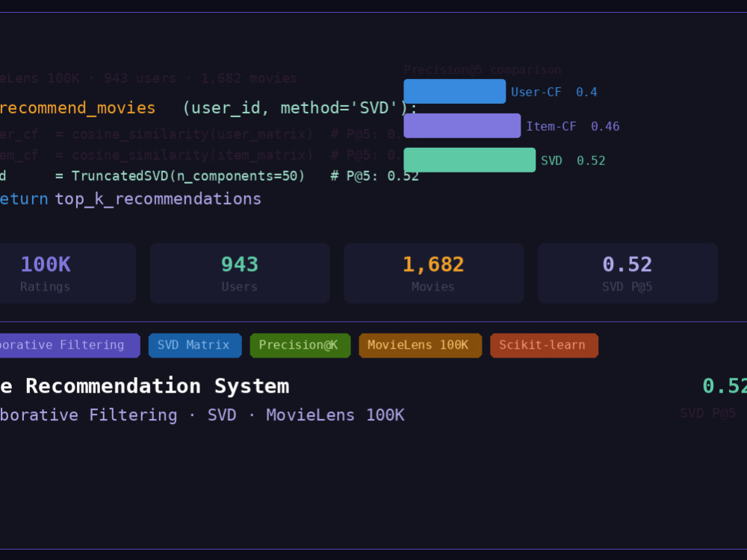Select the SVD Matrix tag
The width and height of the screenshot is (747, 560).
pos(195,345)
